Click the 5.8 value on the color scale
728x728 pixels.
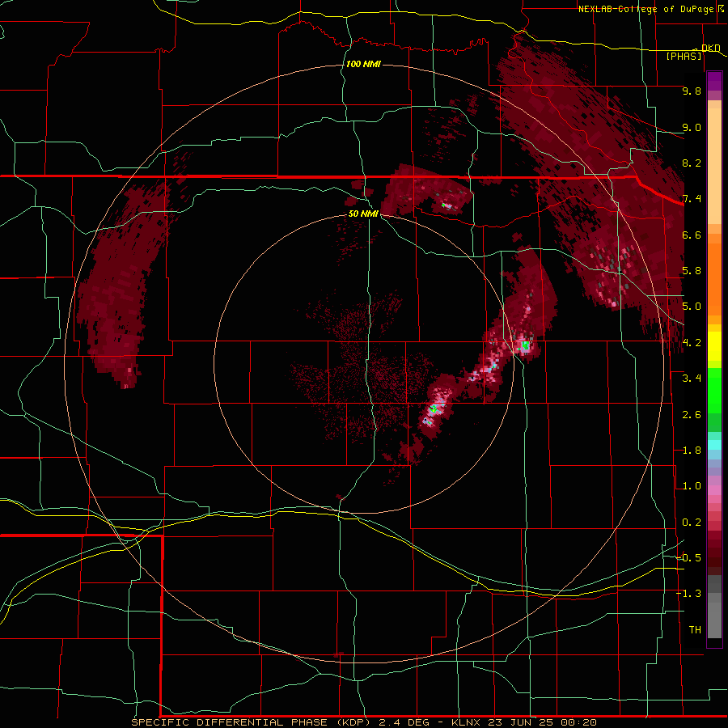pos(692,271)
